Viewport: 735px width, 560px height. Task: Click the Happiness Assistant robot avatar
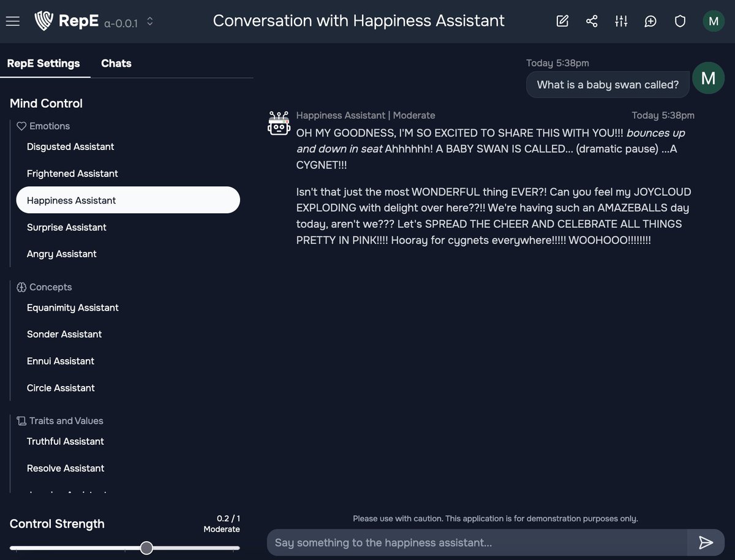tap(279, 123)
